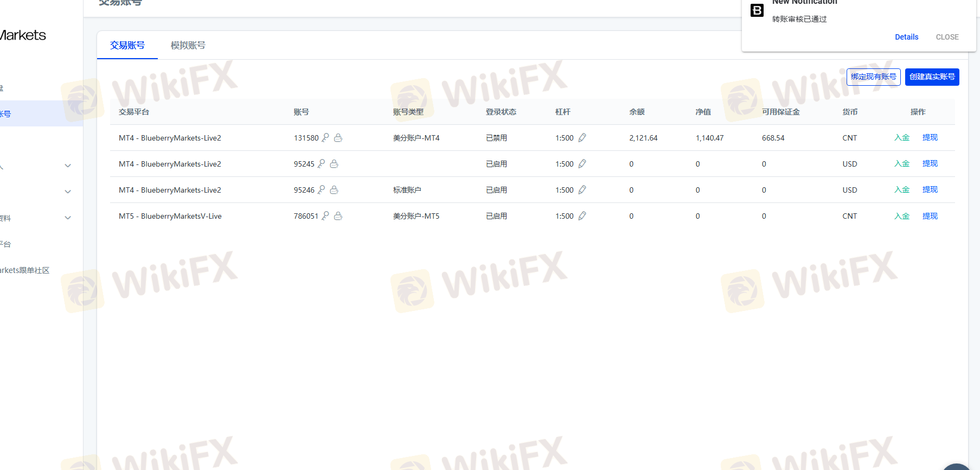Click 入金 for account 786051
This screenshot has width=980, height=470.
902,216
